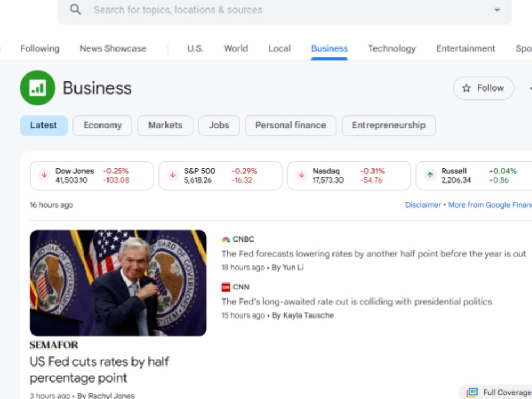Click the search magnifier icon
This screenshot has height=399, width=532.
point(76,10)
